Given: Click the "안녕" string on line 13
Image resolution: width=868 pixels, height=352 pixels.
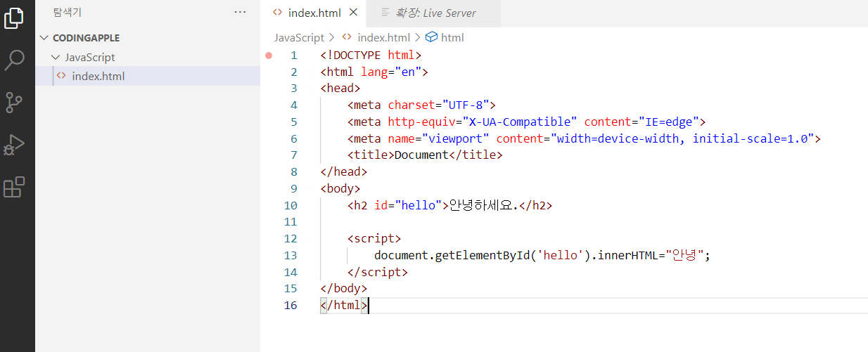Looking at the screenshot, I should pos(686,255).
